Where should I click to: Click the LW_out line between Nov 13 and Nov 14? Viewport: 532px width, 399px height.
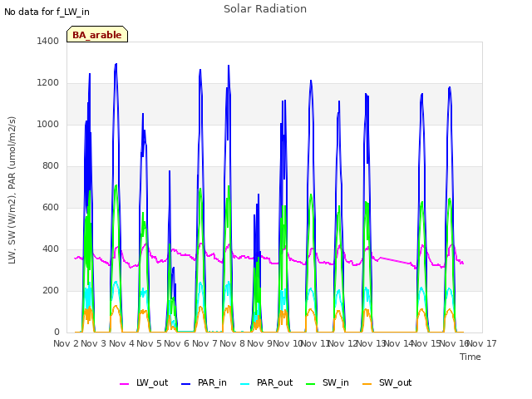pyautogui.click(x=396, y=260)
